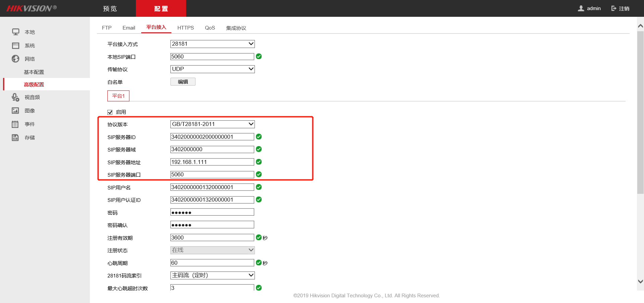Click green check beside SIP服务器地址
The width and height of the screenshot is (644, 303).
pyautogui.click(x=259, y=162)
